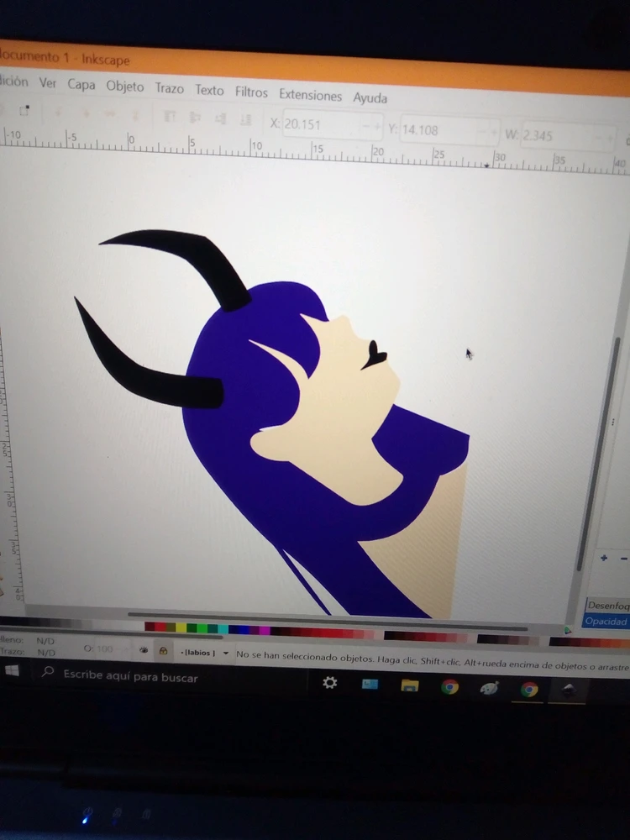
Task: Open the Extensiones menu
Action: (310, 96)
